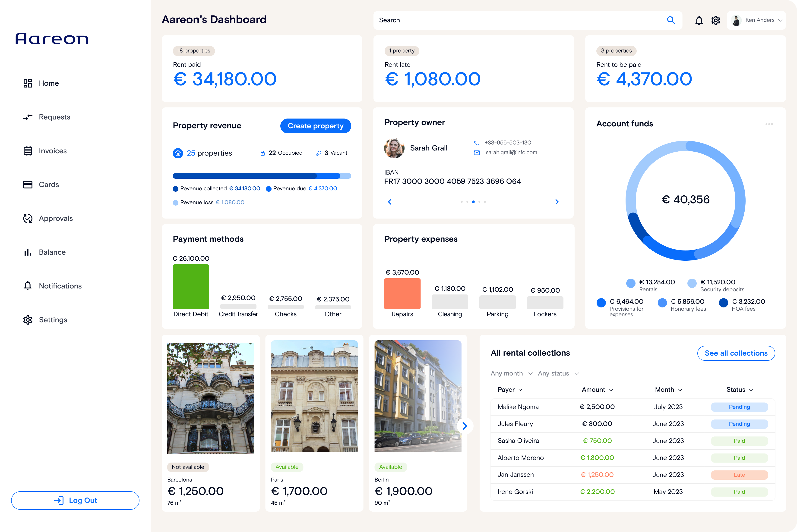
Task: Click the email envelope icon for Sarah Grall
Action: [476, 153]
